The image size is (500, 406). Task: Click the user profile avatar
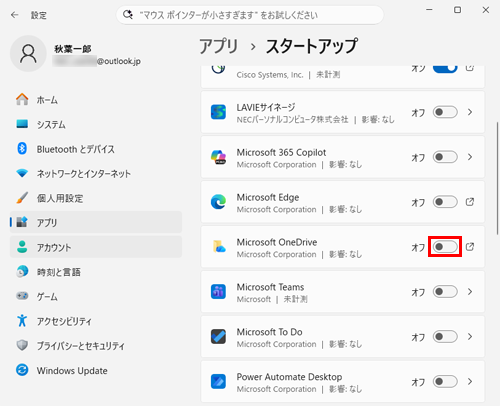point(28,54)
